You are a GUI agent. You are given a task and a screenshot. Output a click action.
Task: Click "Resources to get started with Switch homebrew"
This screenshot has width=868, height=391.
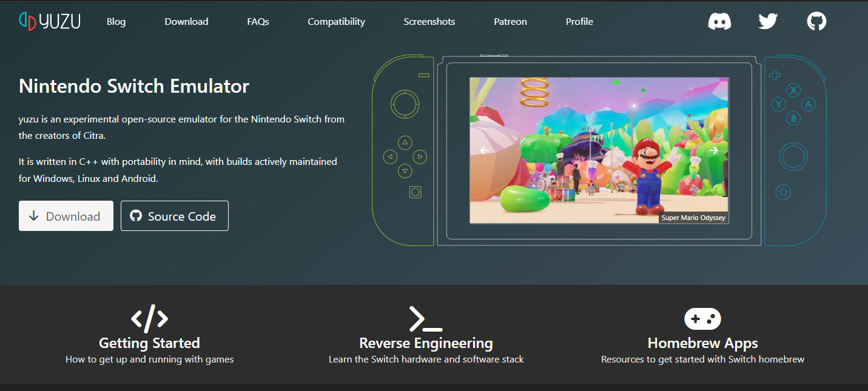click(702, 359)
